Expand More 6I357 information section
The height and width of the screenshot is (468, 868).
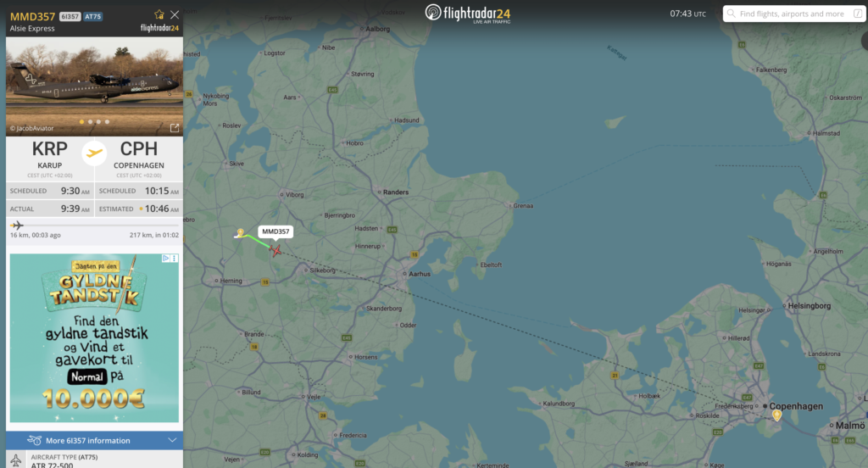coord(95,440)
